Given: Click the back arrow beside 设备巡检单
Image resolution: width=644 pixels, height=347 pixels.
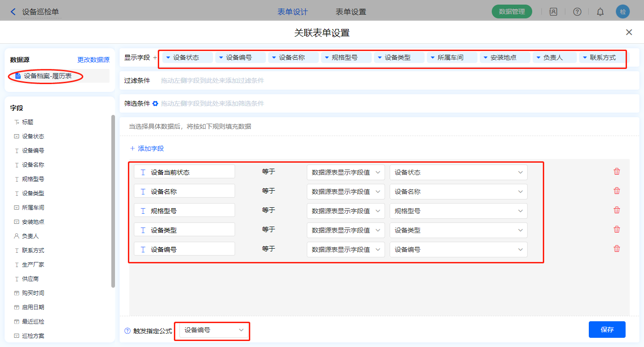Looking at the screenshot, I should tap(13, 12).
